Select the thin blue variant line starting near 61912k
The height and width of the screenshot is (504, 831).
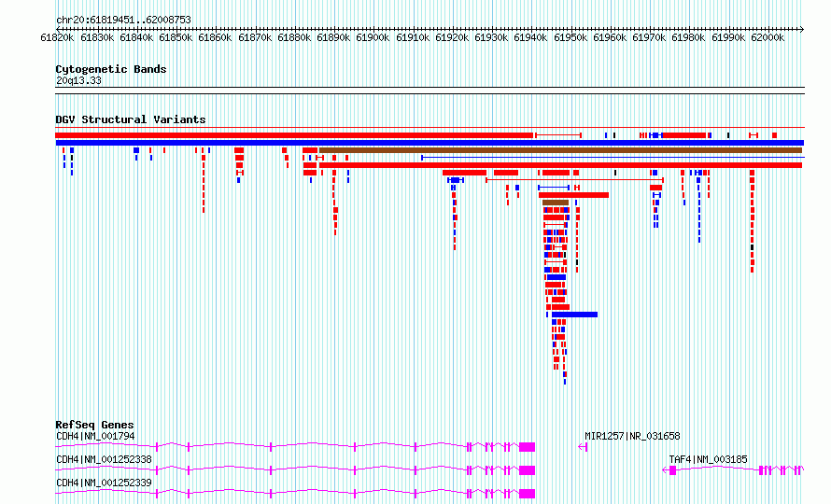pyautogui.click(x=613, y=158)
